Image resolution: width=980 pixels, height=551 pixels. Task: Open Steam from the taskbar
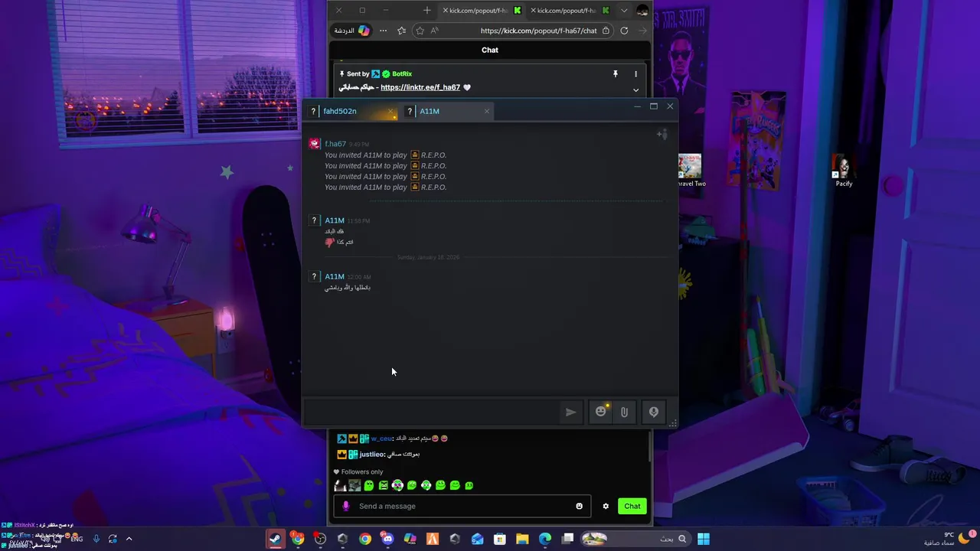[x=275, y=539]
